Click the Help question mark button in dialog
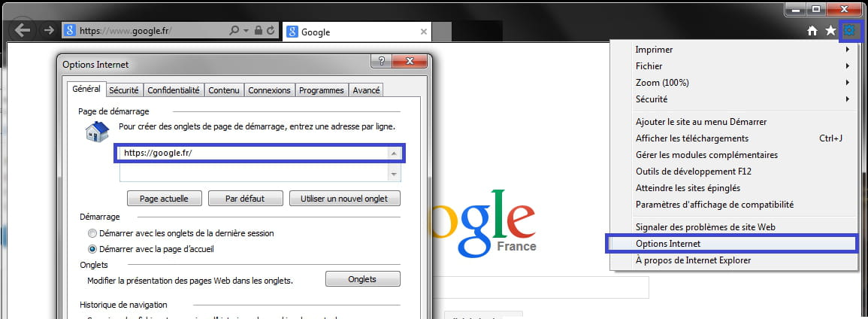Screen dimensions: 868x319 (382, 61)
